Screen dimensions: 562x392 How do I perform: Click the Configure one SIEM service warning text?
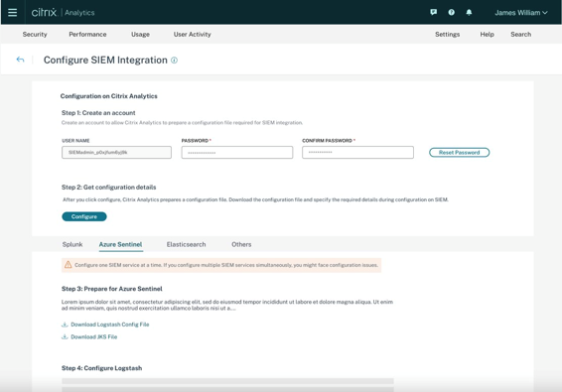click(x=226, y=265)
